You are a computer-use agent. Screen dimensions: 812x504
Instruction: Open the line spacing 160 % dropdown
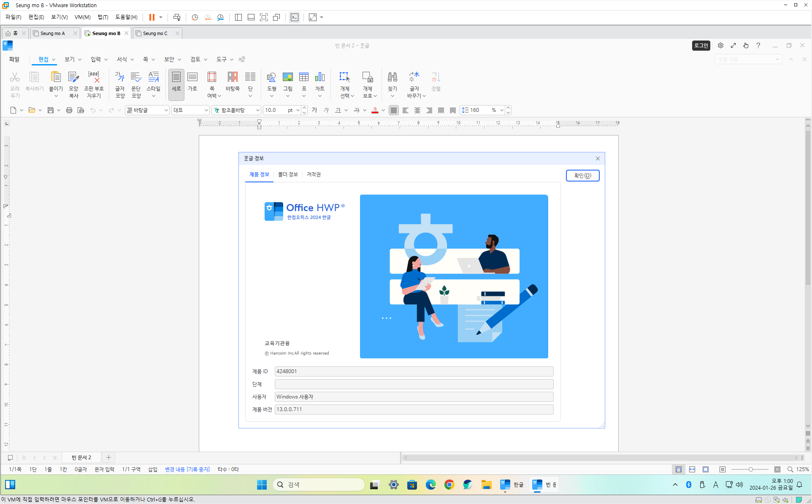pyautogui.click(x=501, y=110)
